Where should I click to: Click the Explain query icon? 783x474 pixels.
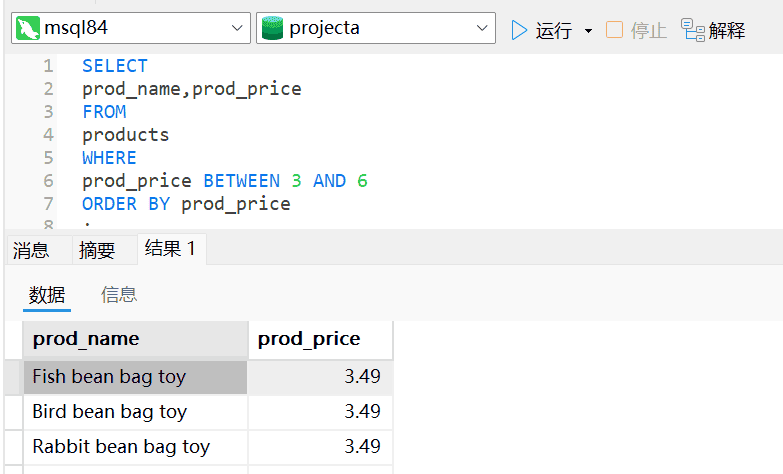[x=693, y=30]
